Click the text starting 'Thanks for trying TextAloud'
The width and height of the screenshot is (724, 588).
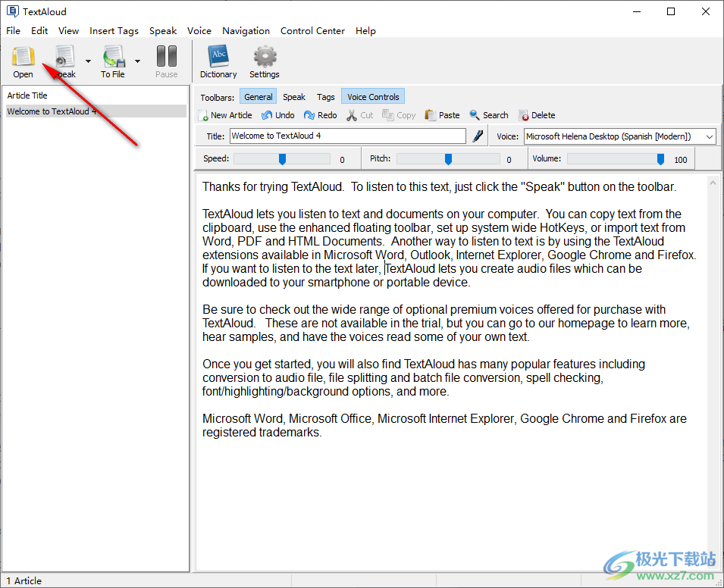tap(440, 187)
